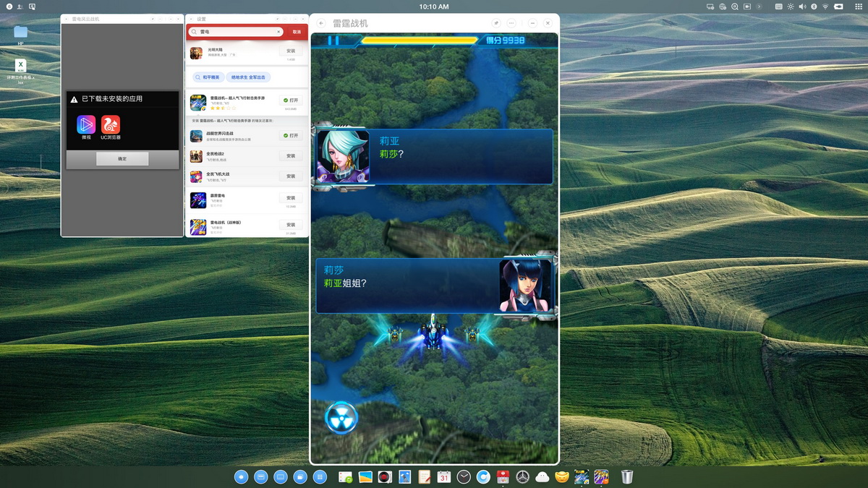
Task: Open the system settings gear in dock
Action: pos(522,477)
